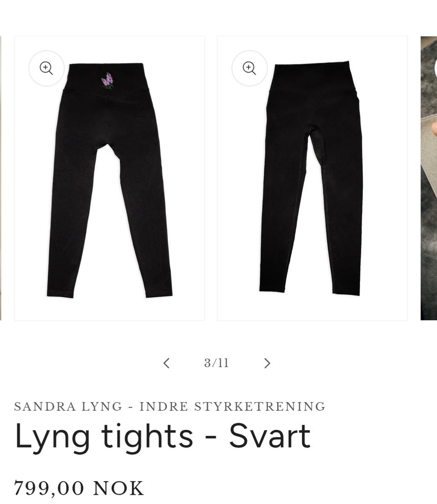Screen dimensions: 437x504
Task: Advance to the next product slide
Action: 267,363
